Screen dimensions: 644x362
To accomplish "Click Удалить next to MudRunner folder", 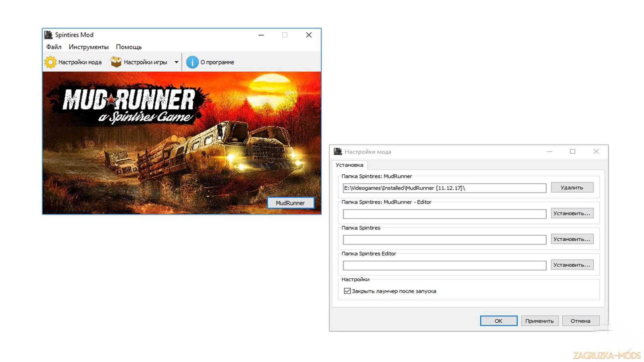I will (x=572, y=187).
